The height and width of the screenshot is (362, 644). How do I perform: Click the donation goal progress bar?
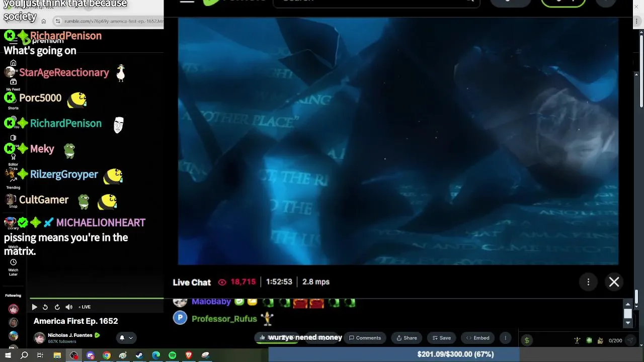pos(455,354)
